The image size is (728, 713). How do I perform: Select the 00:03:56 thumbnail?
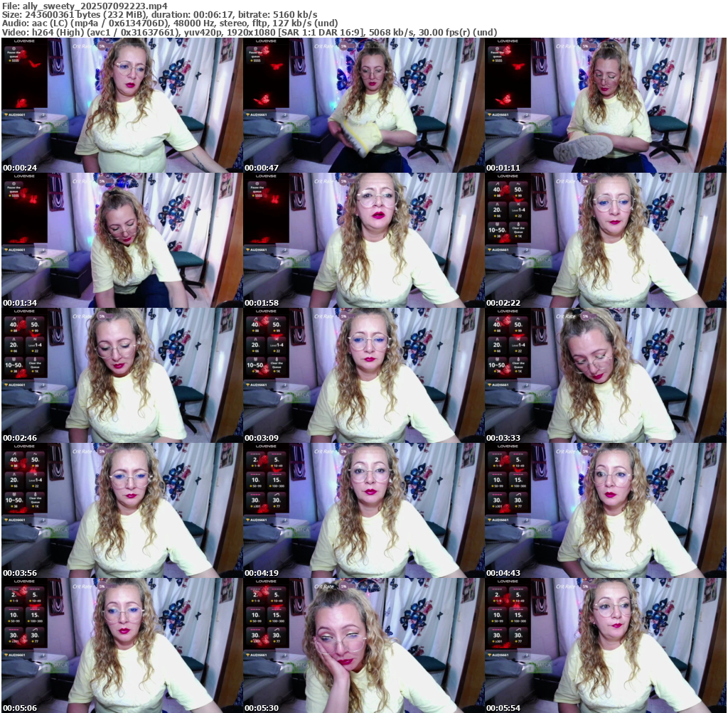122,510
